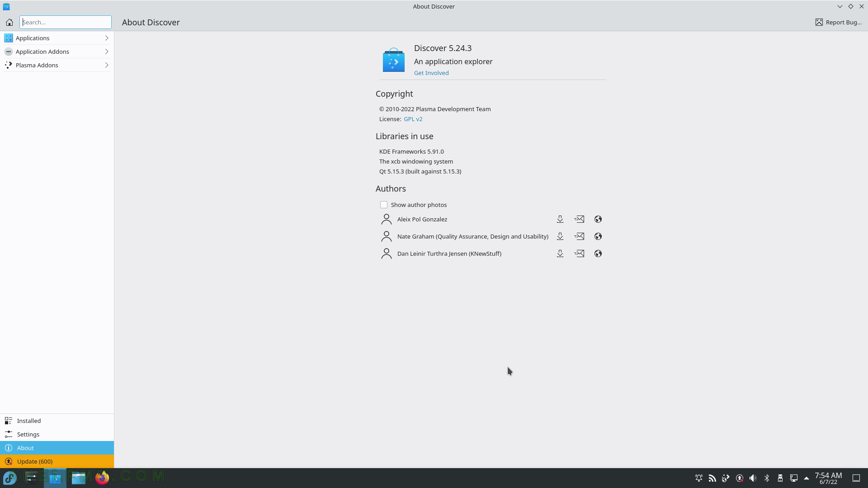Open the Report Bug dialog
Image resolution: width=868 pixels, height=488 pixels.
pyautogui.click(x=839, y=22)
